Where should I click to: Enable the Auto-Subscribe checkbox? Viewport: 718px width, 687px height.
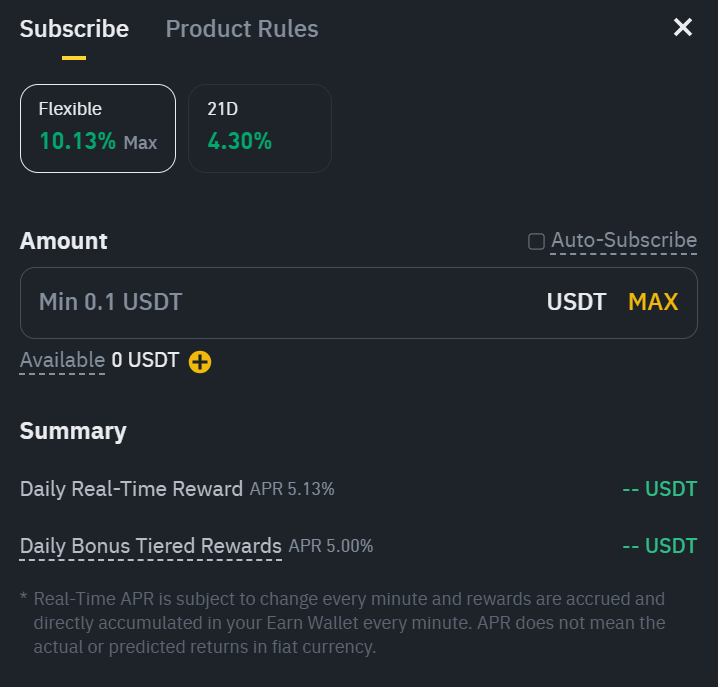point(536,241)
